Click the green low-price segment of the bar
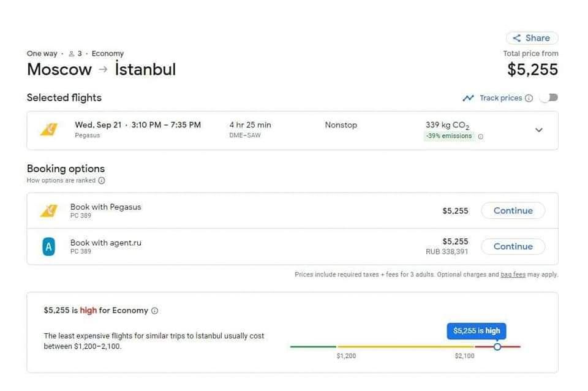Screen dimensions: 588x391 pos(313,347)
